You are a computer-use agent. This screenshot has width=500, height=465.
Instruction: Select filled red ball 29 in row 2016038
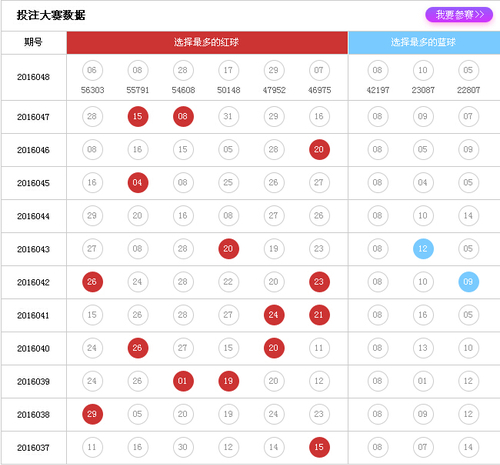pos(92,414)
